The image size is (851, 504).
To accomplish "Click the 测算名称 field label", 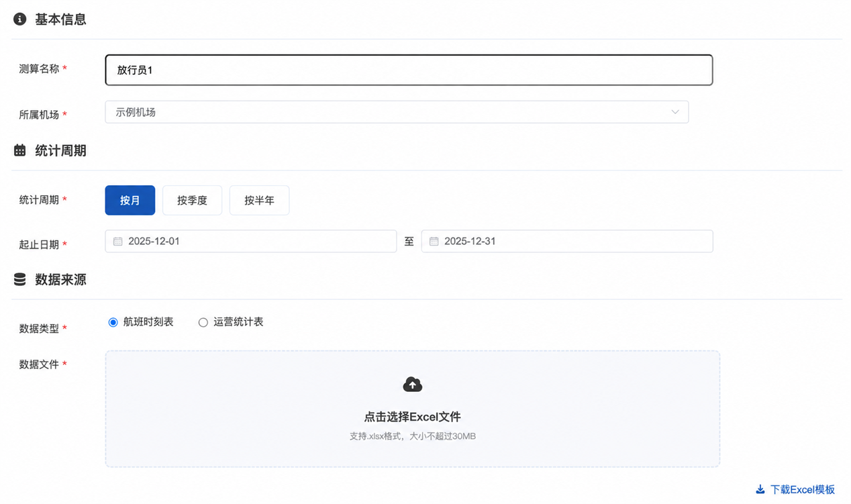I will (39, 69).
